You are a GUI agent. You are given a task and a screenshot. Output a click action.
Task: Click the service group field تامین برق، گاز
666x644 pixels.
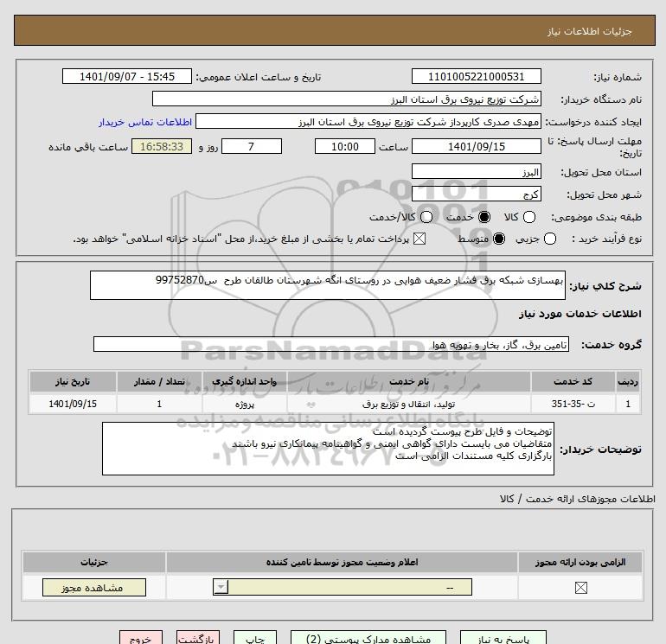pyautogui.click(x=331, y=344)
